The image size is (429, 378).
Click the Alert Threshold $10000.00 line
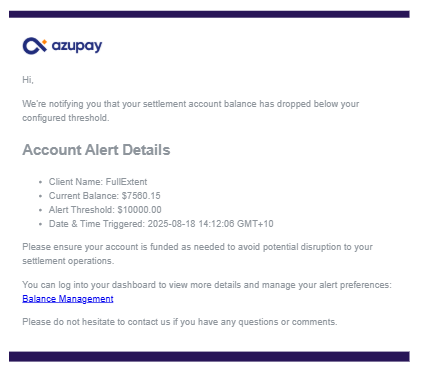coord(105,210)
